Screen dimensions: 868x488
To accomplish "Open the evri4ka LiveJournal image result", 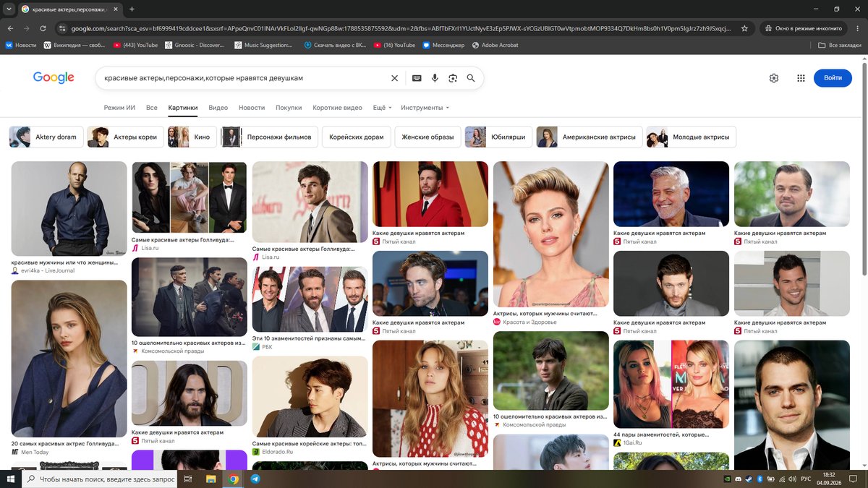I will click(69, 208).
